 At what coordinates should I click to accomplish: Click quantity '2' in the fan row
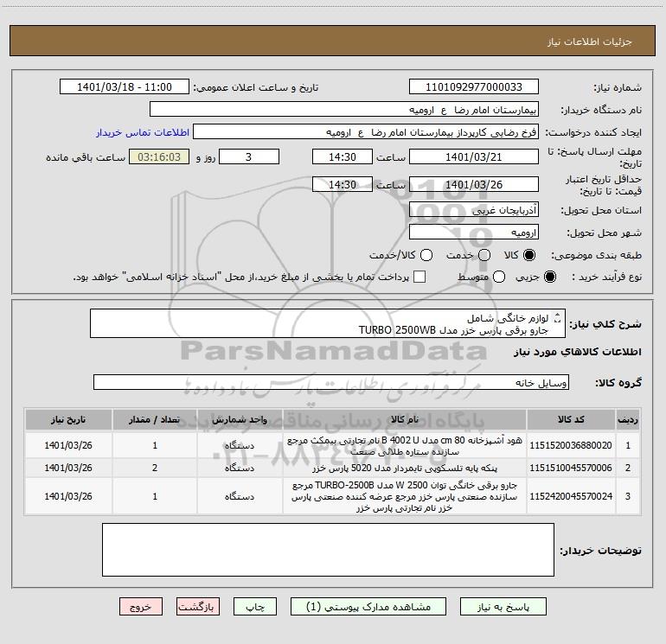(155, 468)
